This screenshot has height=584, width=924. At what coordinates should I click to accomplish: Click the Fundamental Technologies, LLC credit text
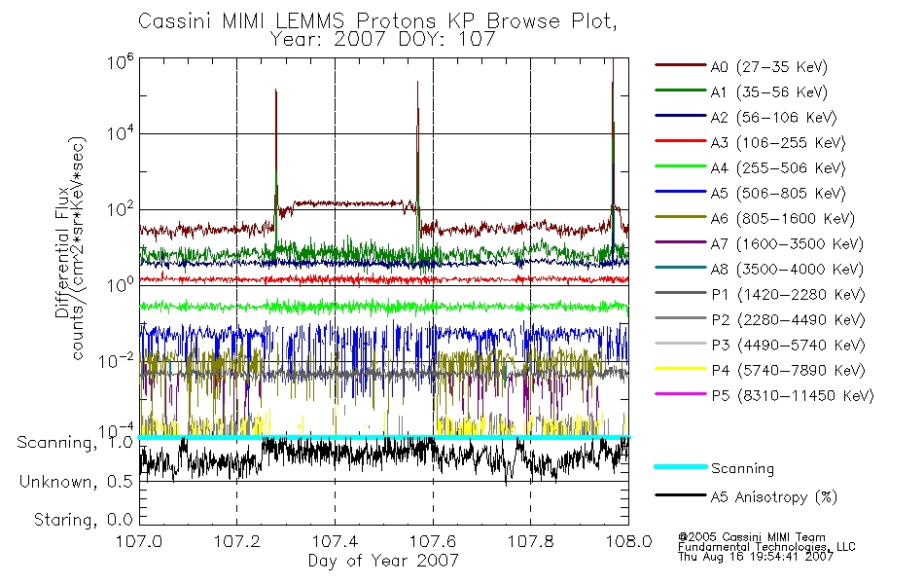tap(766, 547)
